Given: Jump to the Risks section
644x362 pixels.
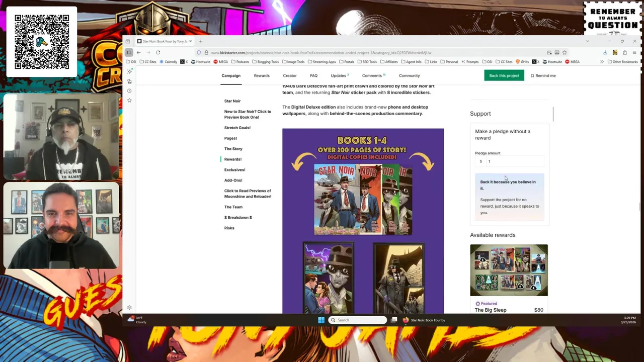Looking at the screenshot, I should click(x=229, y=228).
